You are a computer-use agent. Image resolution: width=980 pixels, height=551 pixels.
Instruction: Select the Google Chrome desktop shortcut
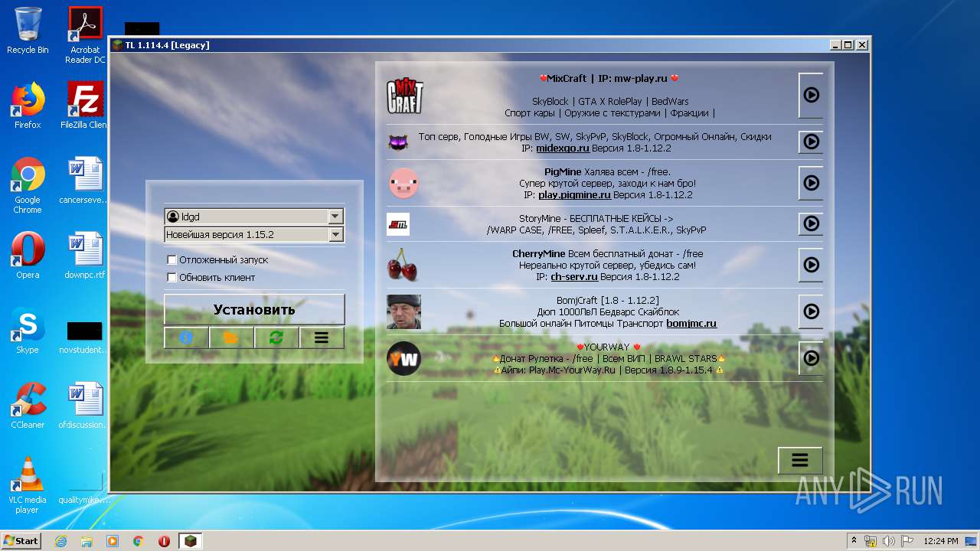click(x=28, y=185)
